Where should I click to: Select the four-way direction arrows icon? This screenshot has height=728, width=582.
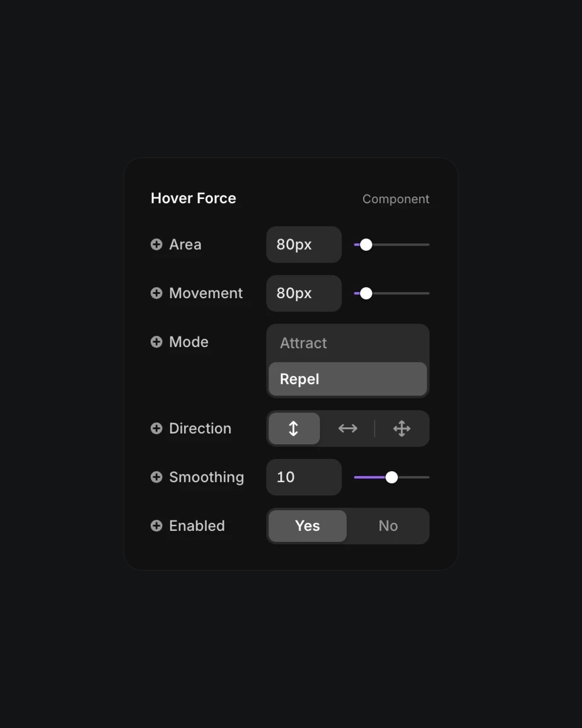(x=402, y=429)
